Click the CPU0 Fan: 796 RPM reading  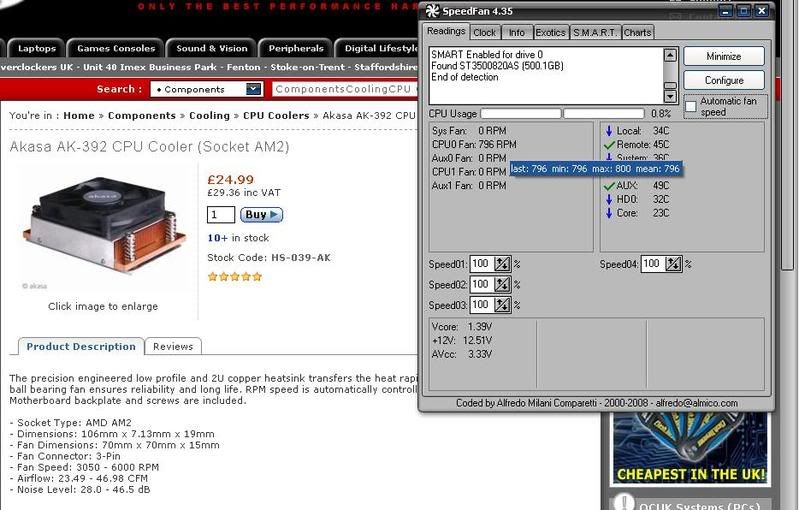click(x=474, y=145)
